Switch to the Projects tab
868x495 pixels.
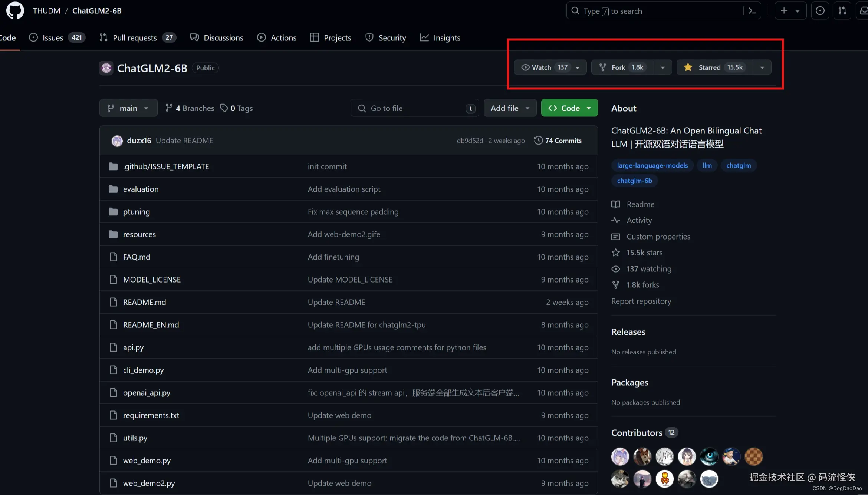pos(331,37)
